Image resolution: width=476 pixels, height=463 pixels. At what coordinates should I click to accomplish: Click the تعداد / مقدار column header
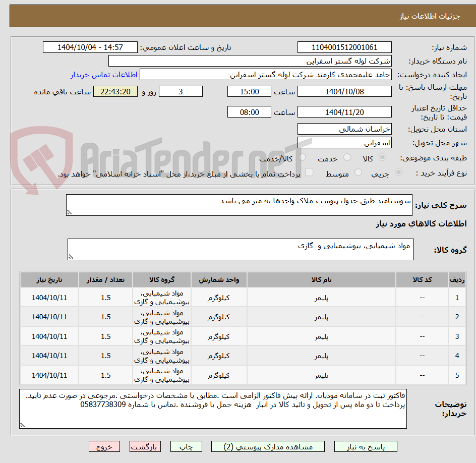coord(106,279)
